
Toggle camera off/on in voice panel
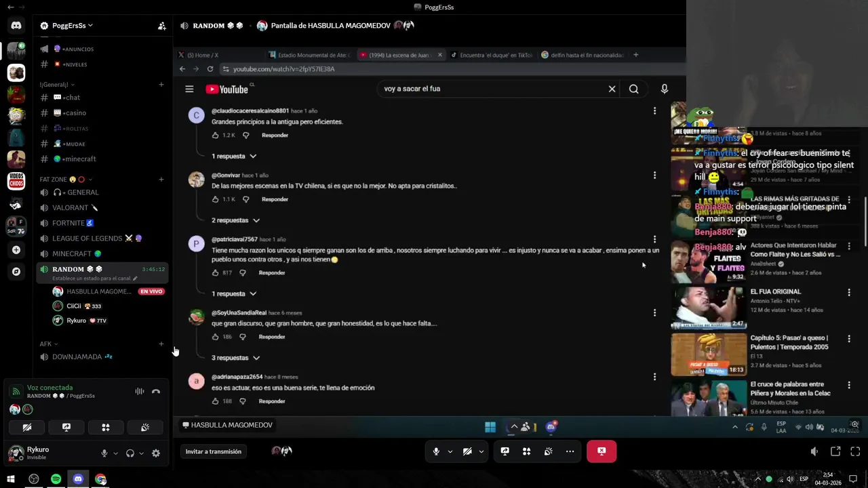click(x=27, y=428)
